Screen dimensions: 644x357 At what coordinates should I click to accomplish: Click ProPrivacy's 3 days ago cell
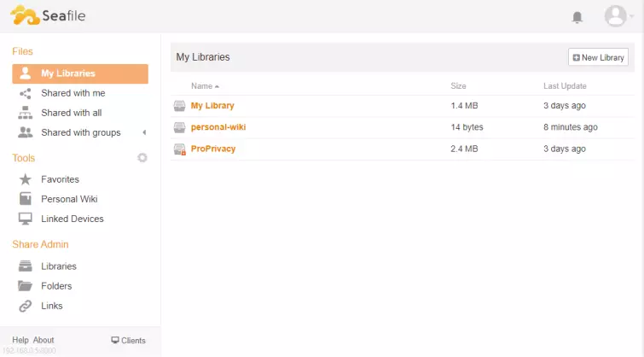tap(565, 149)
